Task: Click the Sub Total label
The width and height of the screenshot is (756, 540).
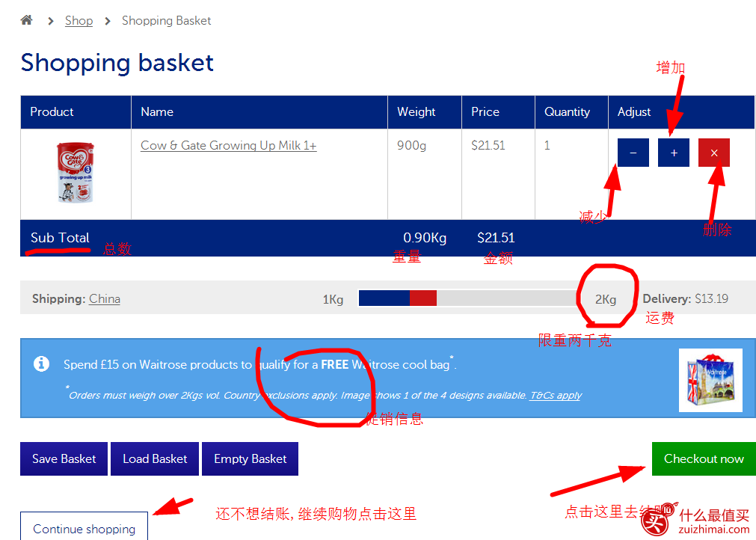Action: point(60,238)
